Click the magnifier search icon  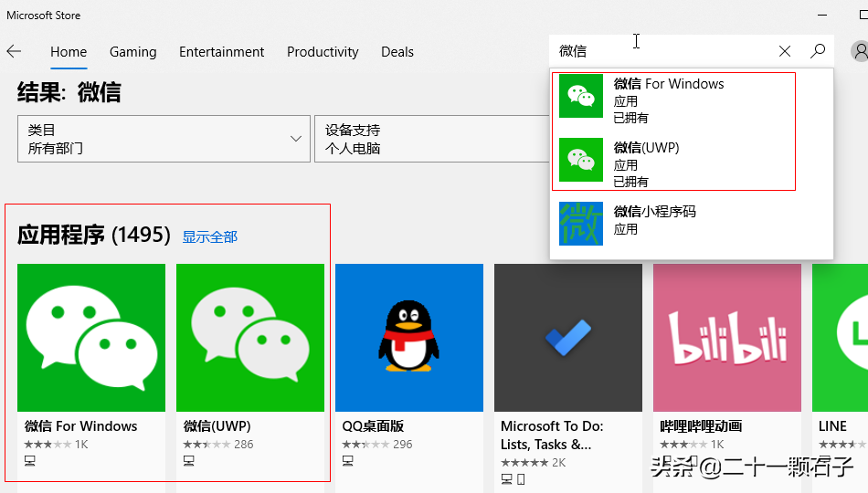pyautogui.click(x=818, y=51)
